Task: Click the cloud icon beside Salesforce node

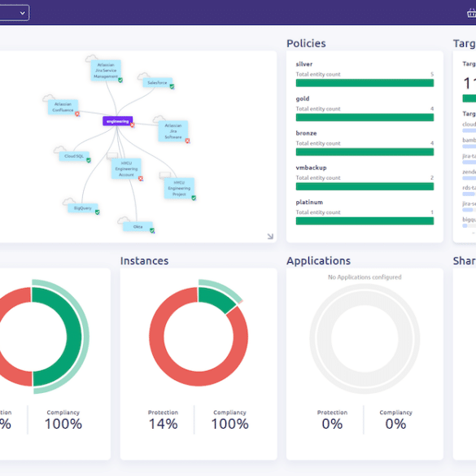Action: pos(143,76)
